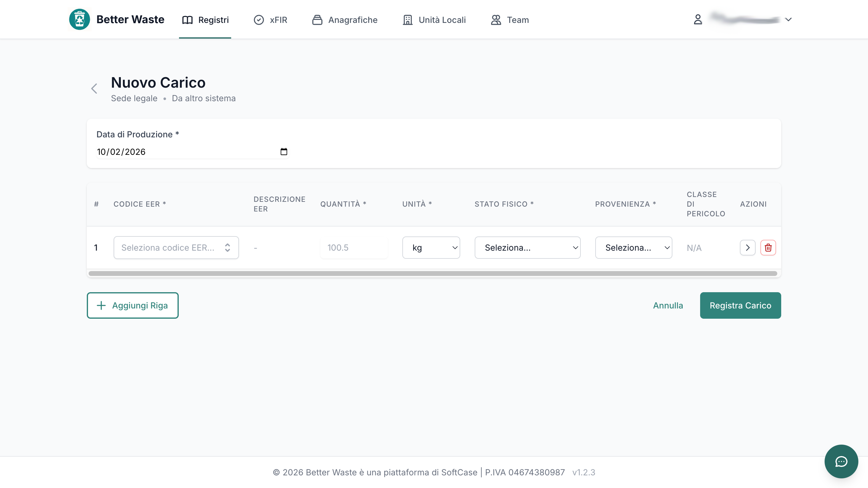Focus the Quantità input field
The height and width of the screenshot is (488, 868).
(x=354, y=248)
